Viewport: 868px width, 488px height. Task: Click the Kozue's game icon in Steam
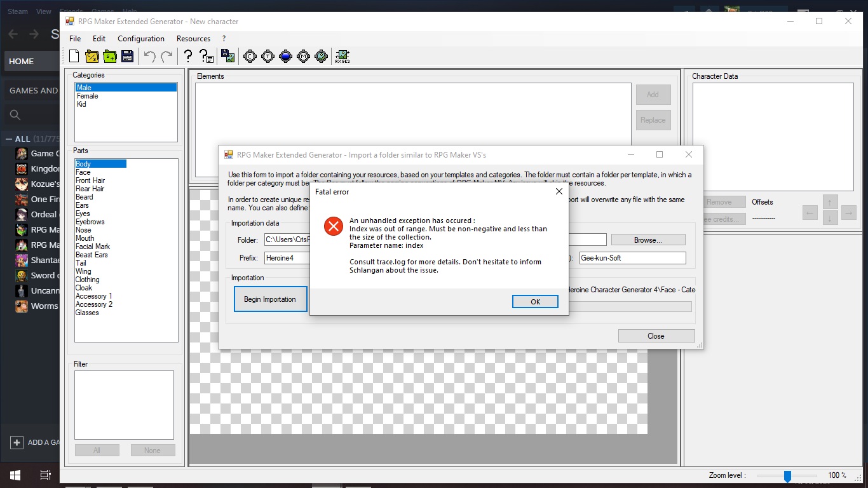(22, 184)
